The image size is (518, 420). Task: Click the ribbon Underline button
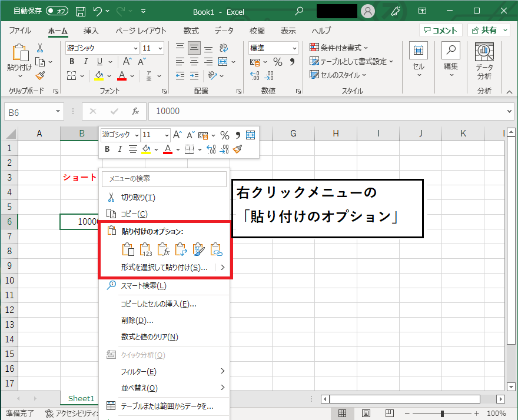(99, 61)
